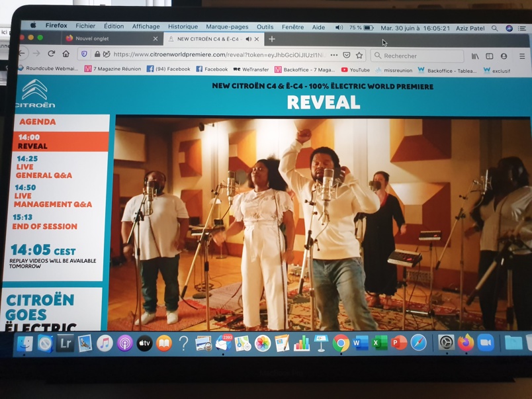
Task: Open the Marque-pages menu
Action: [227, 27]
